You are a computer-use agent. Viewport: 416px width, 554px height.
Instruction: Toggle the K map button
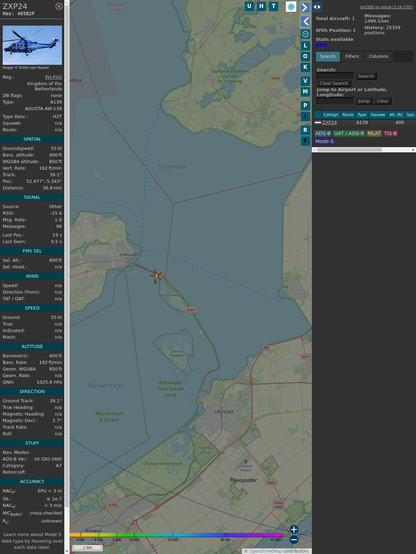305,67
